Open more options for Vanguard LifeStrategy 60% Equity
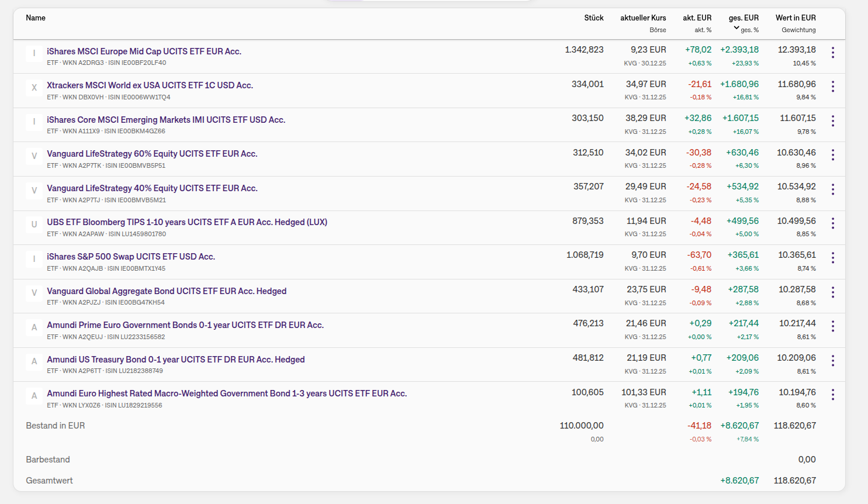 tap(833, 155)
